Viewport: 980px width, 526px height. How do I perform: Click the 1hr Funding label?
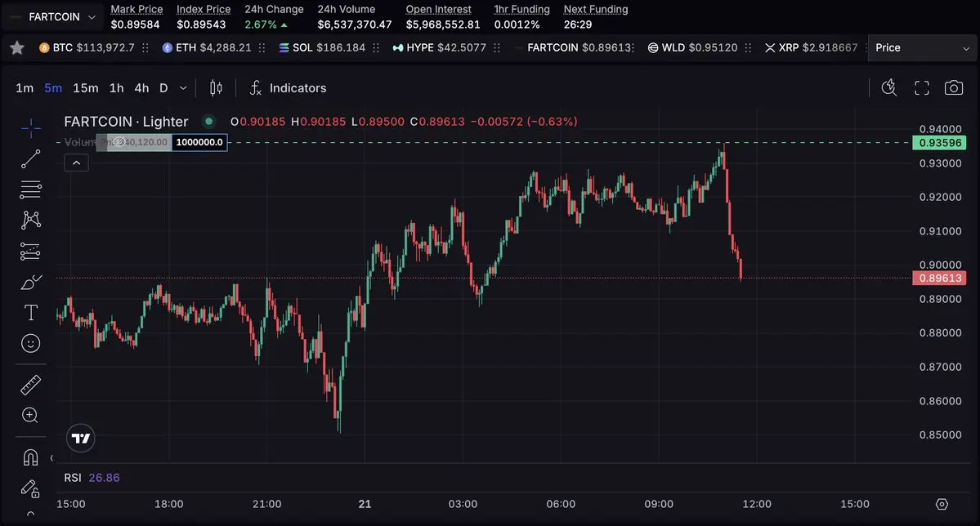[521, 9]
